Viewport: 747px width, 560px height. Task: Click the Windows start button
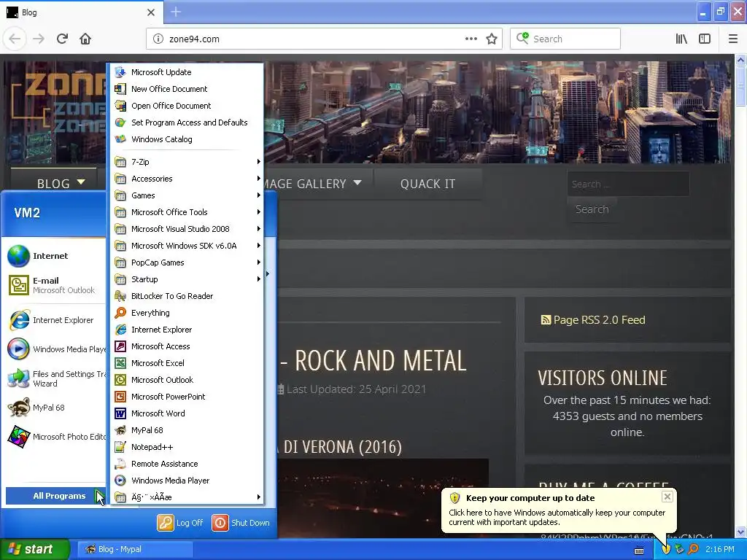(34, 549)
